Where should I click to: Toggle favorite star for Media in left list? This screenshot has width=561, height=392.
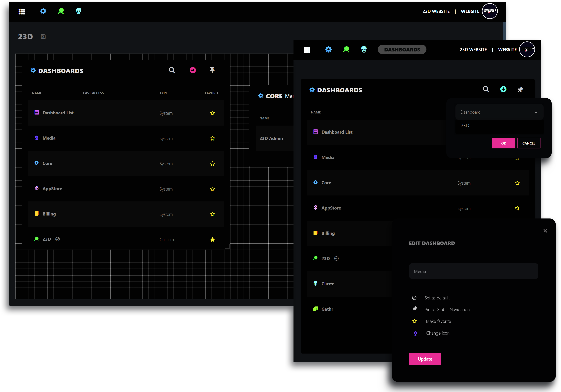pyautogui.click(x=212, y=138)
